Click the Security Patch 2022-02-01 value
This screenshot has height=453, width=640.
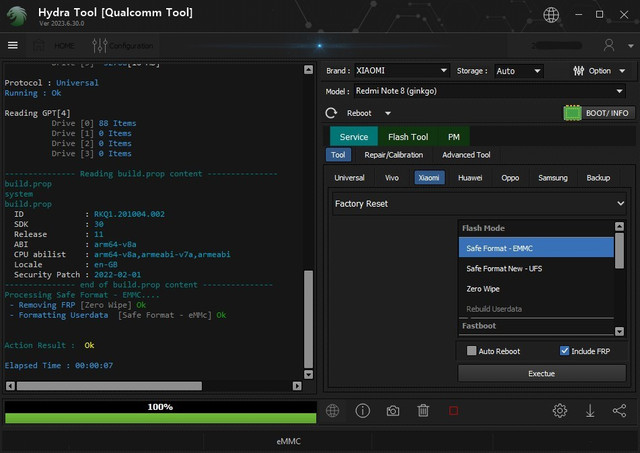[x=118, y=275]
